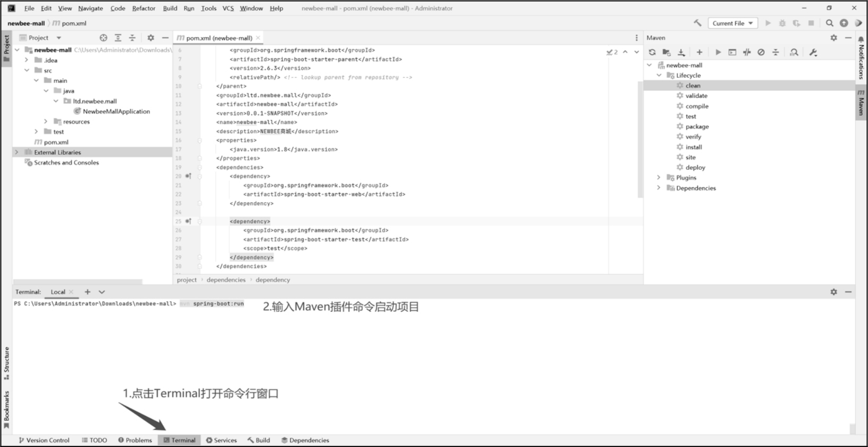Viewport: 868px width, 447px height.
Task: Hide the Maven tool window
Action: tap(848, 38)
